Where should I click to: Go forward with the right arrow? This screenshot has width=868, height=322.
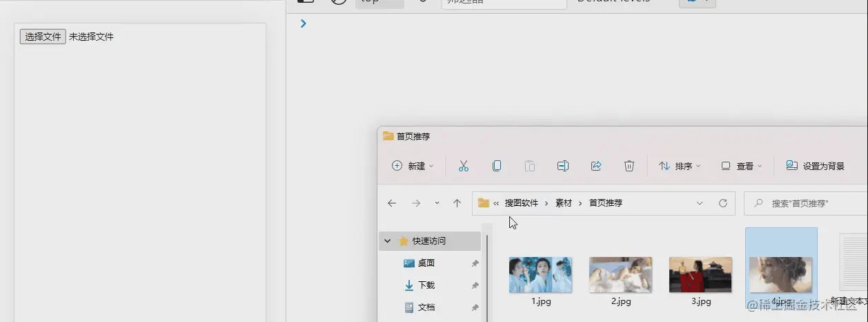point(416,203)
